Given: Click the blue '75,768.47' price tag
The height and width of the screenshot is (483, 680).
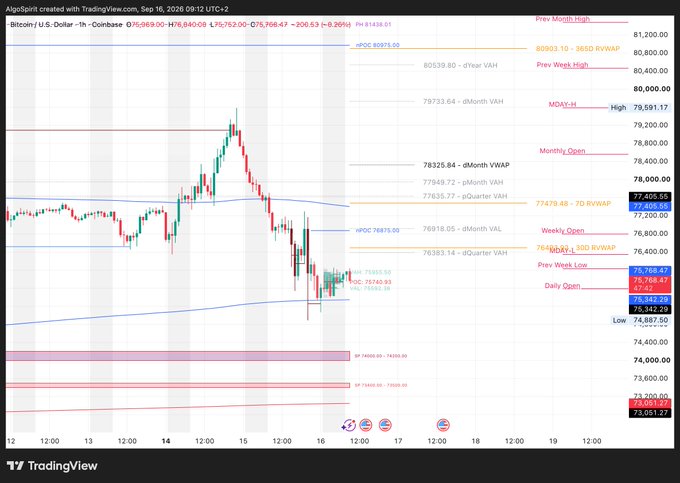Looking at the screenshot, I should pyautogui.click(x=650, y=271).
